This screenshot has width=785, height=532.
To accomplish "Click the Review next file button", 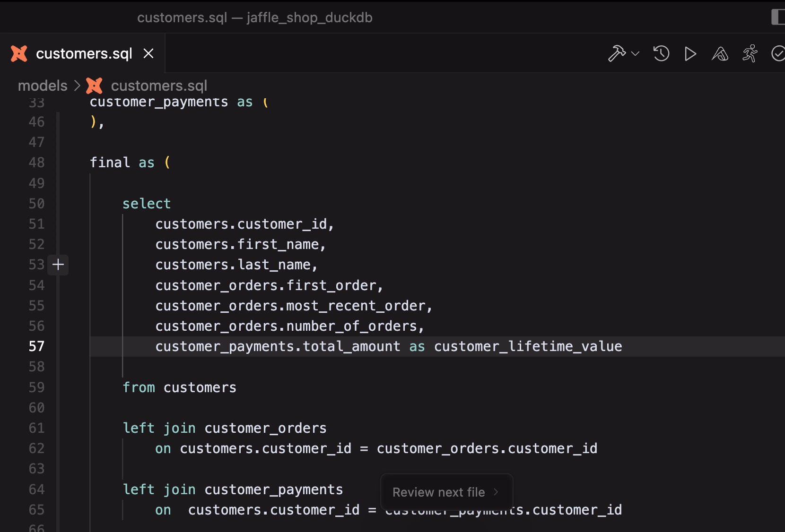I will point(446,492).
